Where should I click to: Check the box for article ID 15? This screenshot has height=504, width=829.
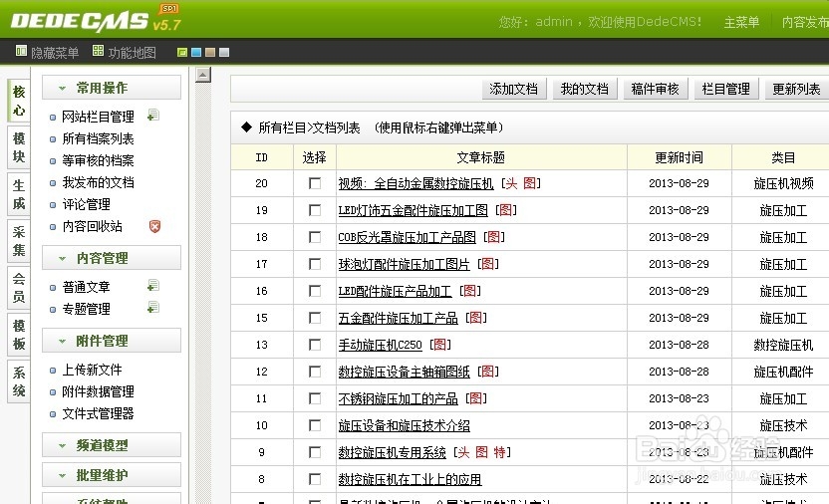coord(315,318)
